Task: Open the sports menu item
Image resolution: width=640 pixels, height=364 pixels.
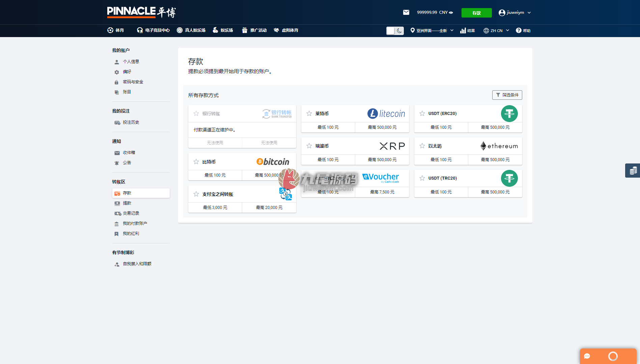Action: [x=116, y=30]
